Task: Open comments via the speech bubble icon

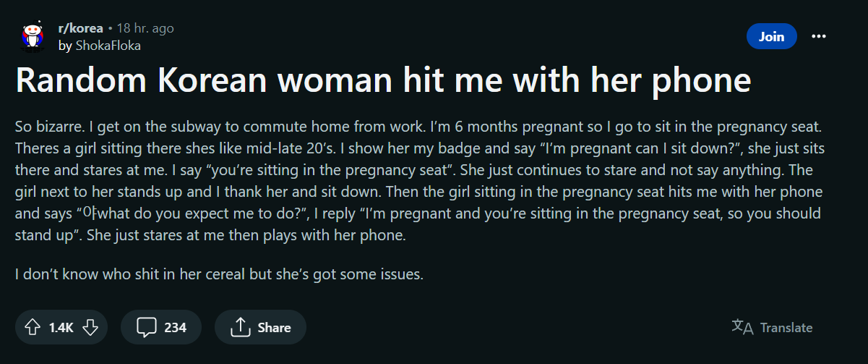Action: pyautogui.click(x=147, y=328)
